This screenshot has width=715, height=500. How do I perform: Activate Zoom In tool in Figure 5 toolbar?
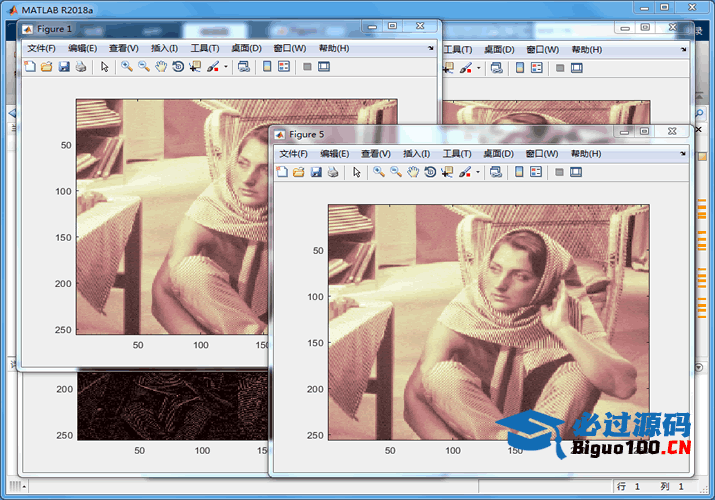[379, 172]
